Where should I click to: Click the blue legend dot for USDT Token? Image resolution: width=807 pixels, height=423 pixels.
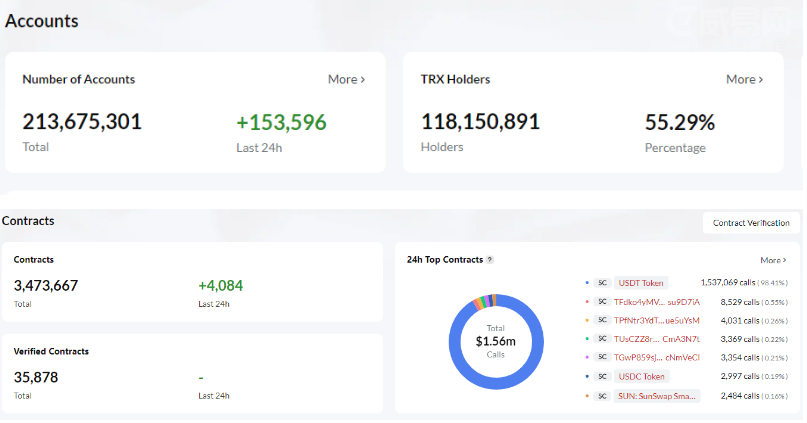click(587, 283)
